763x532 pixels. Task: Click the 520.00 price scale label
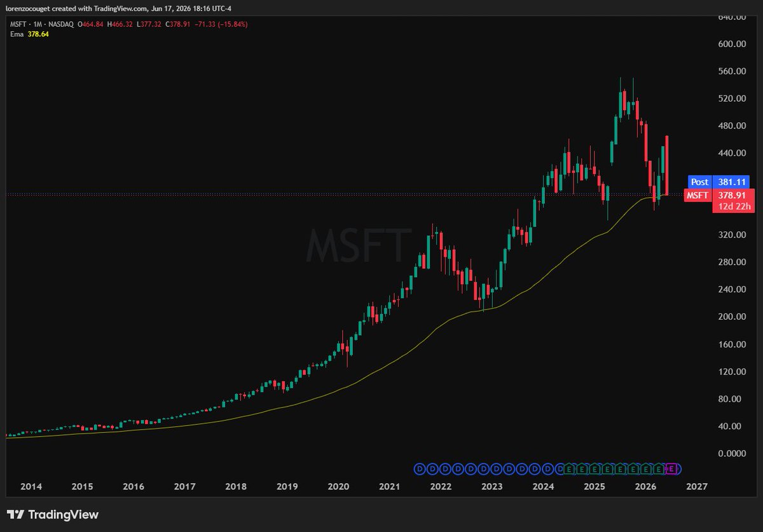tap(731, 99)
